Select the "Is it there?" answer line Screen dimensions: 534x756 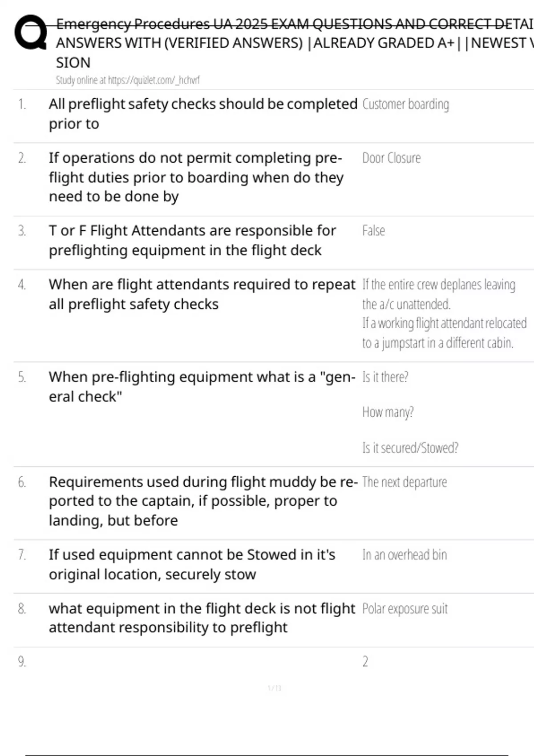385,377
